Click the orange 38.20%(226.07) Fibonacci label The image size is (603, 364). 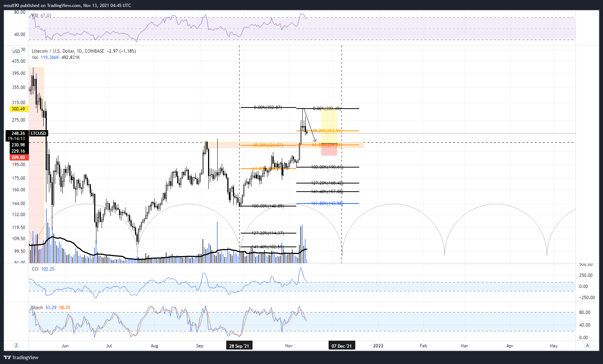point(268,145)
